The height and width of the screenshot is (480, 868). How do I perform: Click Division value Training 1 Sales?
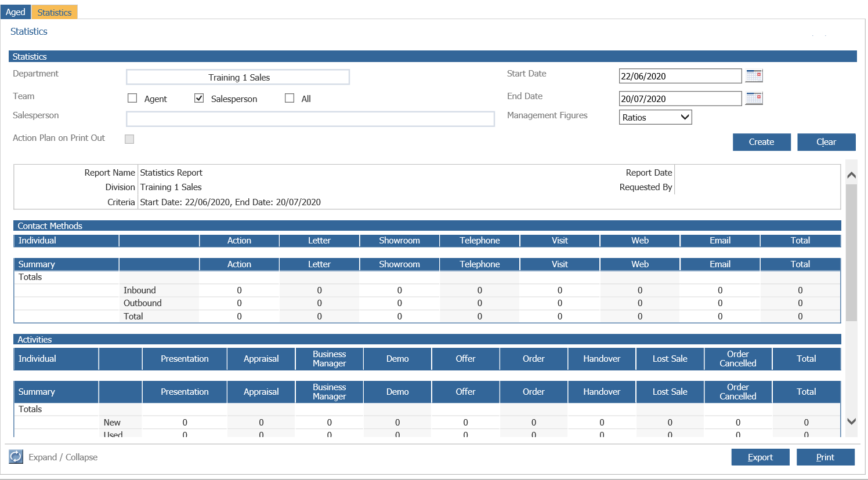click(171, 187)
